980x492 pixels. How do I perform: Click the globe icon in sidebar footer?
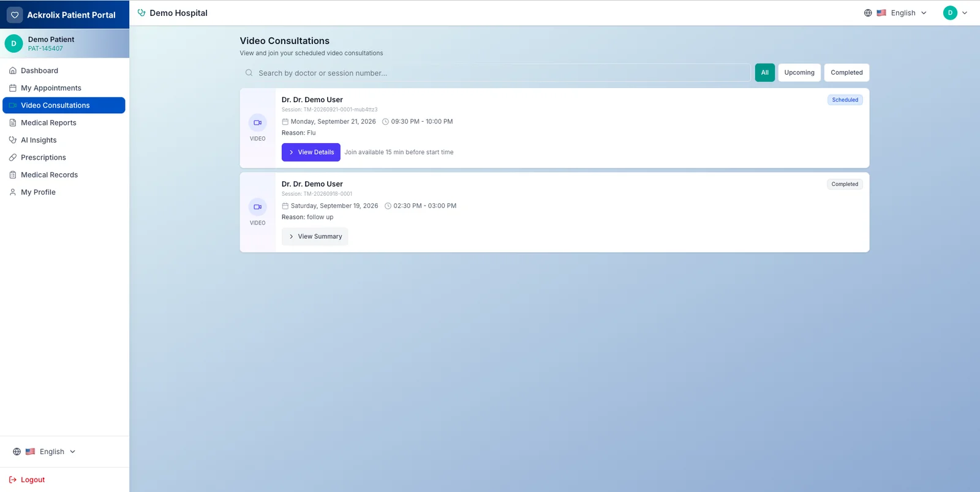pyautogui.click(x=17, y=452)
